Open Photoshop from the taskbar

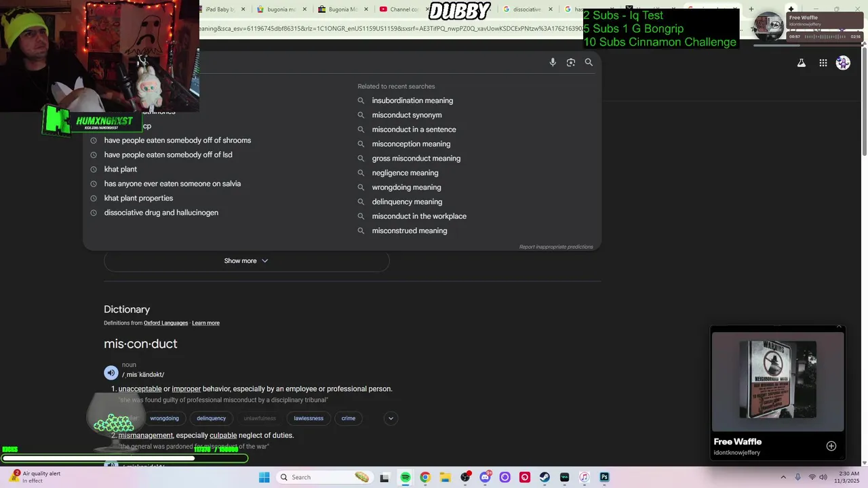604,477
